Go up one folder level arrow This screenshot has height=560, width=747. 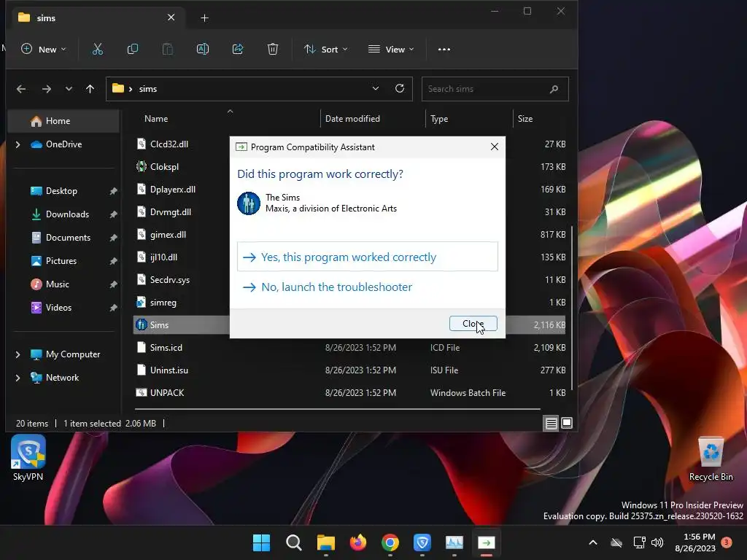[90, 89]
